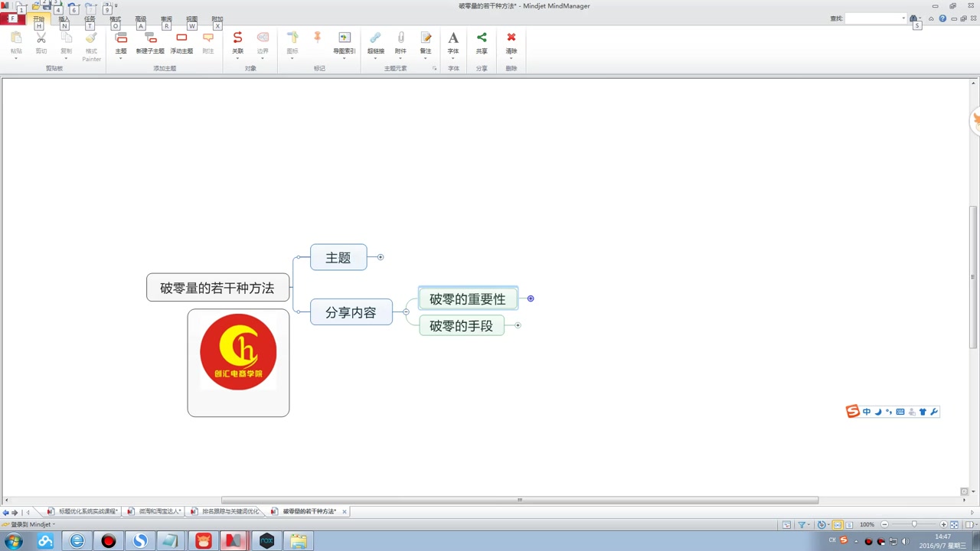Select the 分享内容 topic
Screen dimensions: 980x551
(351, 312)
